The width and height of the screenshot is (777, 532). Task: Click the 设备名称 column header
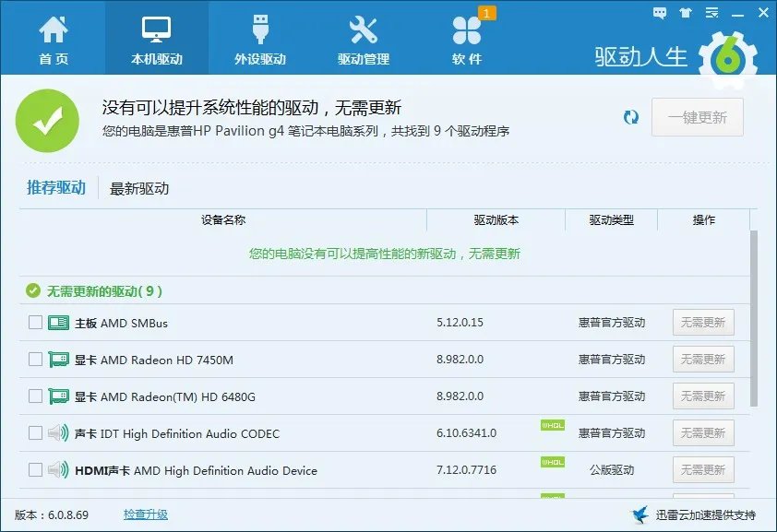tap(223, 219)
